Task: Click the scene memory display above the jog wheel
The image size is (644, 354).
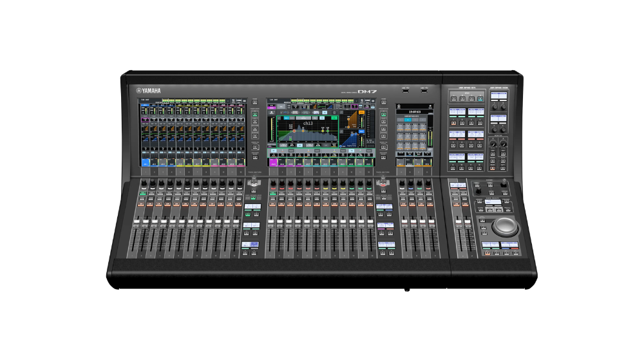Action: point(493,201)
